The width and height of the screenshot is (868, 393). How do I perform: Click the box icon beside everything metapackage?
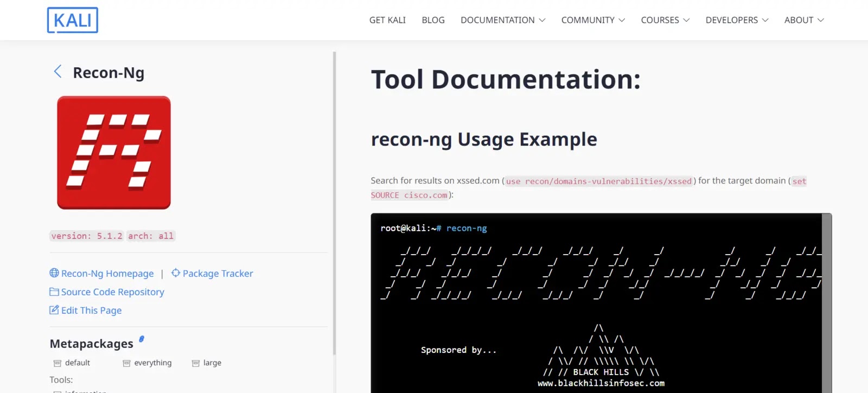126,363
